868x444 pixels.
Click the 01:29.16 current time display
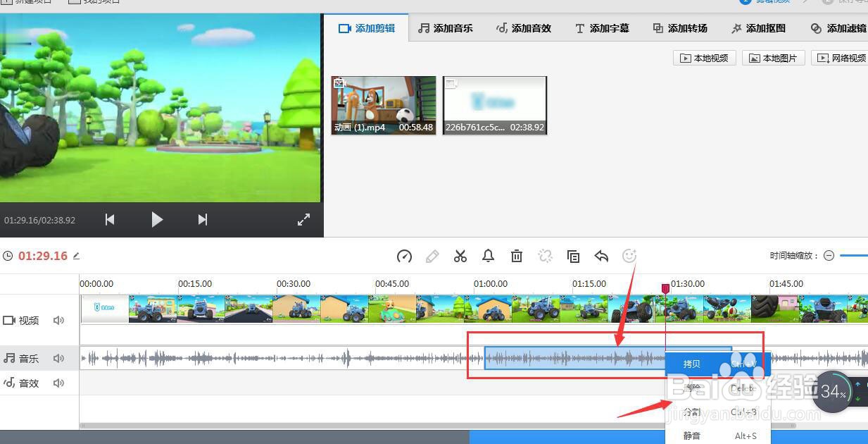43,256
